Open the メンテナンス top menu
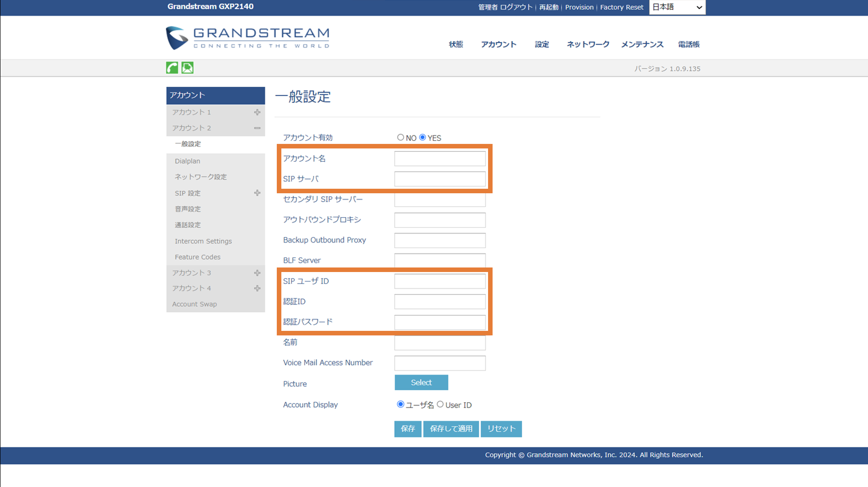 click(642, 44)
